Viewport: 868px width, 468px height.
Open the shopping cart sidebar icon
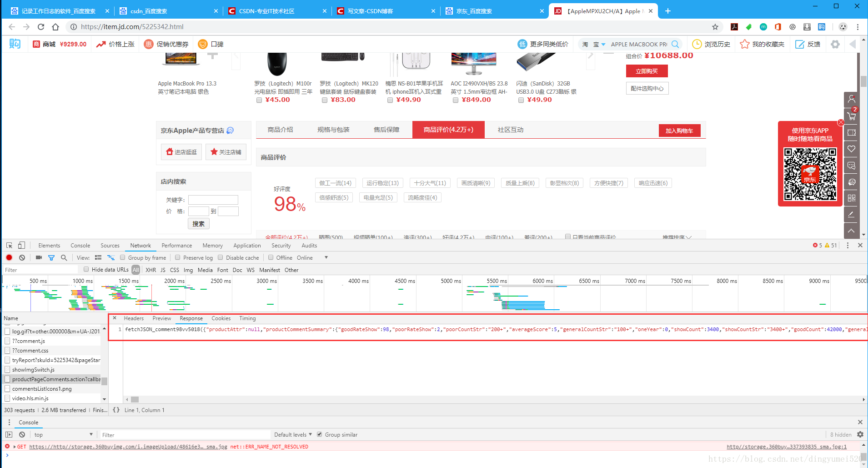(x=852, y=116)
